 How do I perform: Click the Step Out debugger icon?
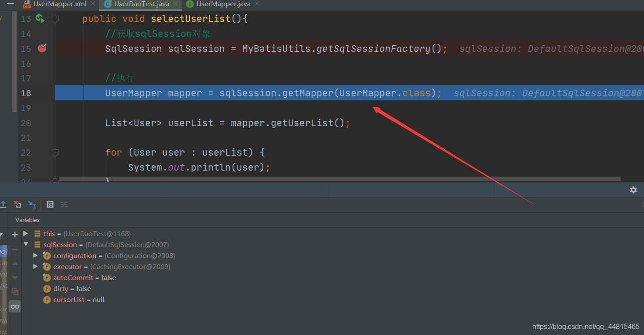3,204
